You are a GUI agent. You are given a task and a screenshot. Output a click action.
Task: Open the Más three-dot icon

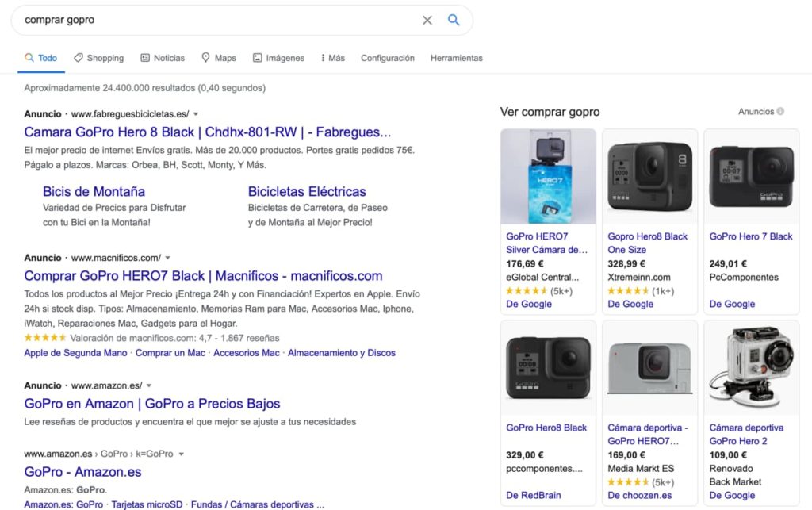322,57
